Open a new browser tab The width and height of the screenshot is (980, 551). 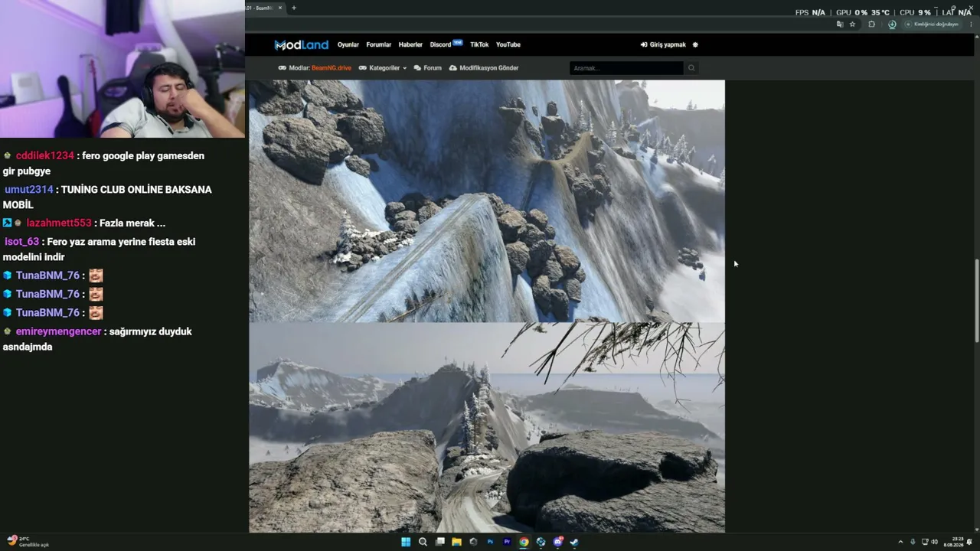pyautogui.click(x=293, y=8)
